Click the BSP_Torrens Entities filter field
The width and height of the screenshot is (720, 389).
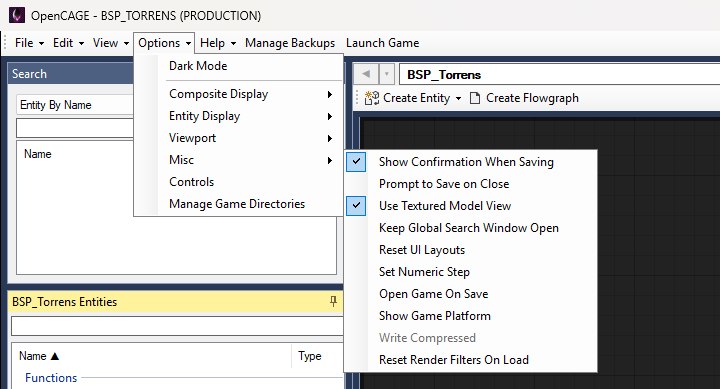pyautogui.click(x=177, y=326)
